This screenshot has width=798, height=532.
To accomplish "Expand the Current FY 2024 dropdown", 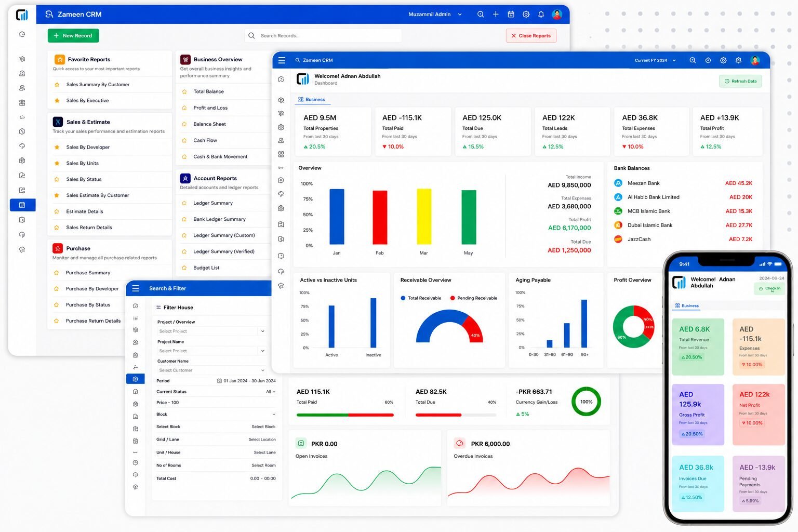I will [655, 60].
